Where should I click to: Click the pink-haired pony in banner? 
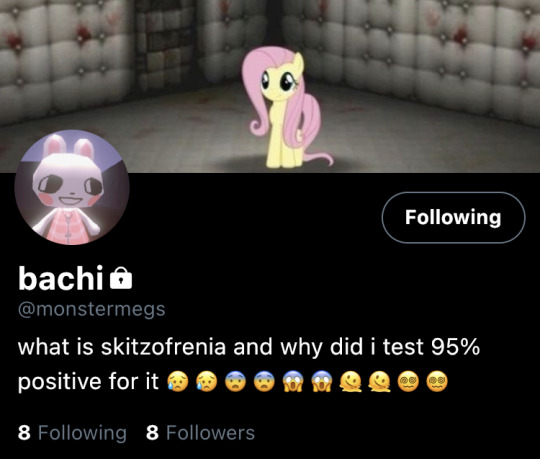[287, 107]
